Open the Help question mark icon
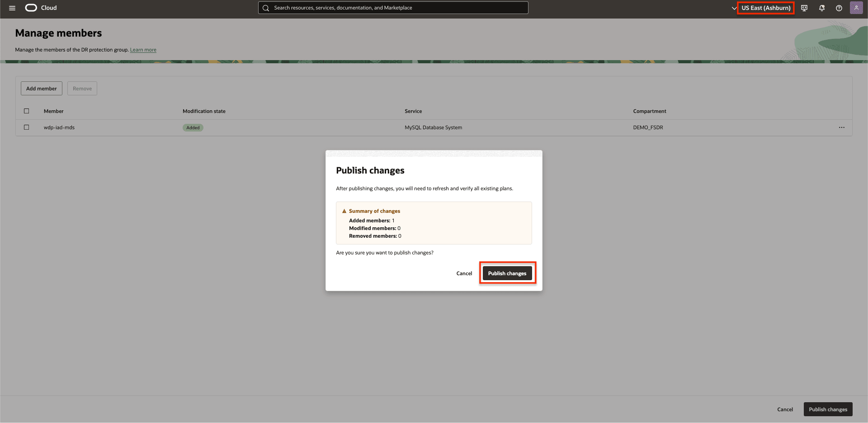Screen dimensions: 868x423 839,8
